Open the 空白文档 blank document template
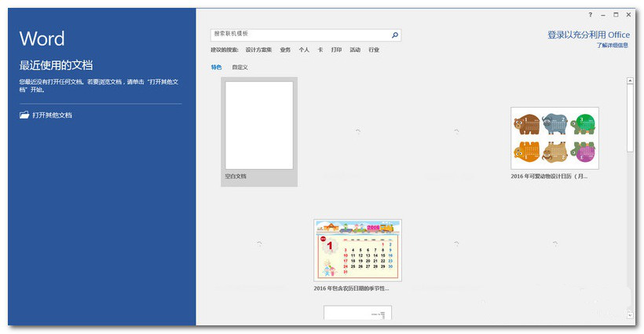Image resolution: width=644 pixels, height=334 pixels. pos(259,132)
